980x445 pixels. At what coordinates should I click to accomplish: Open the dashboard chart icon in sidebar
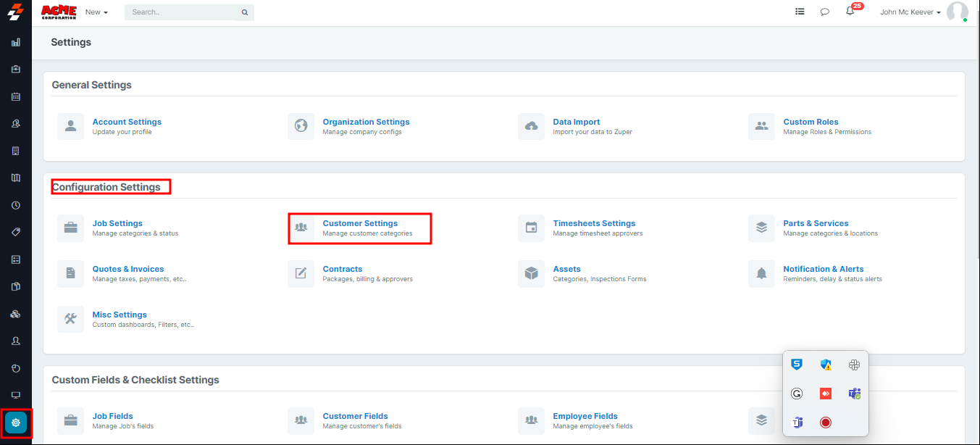[16, 42]
